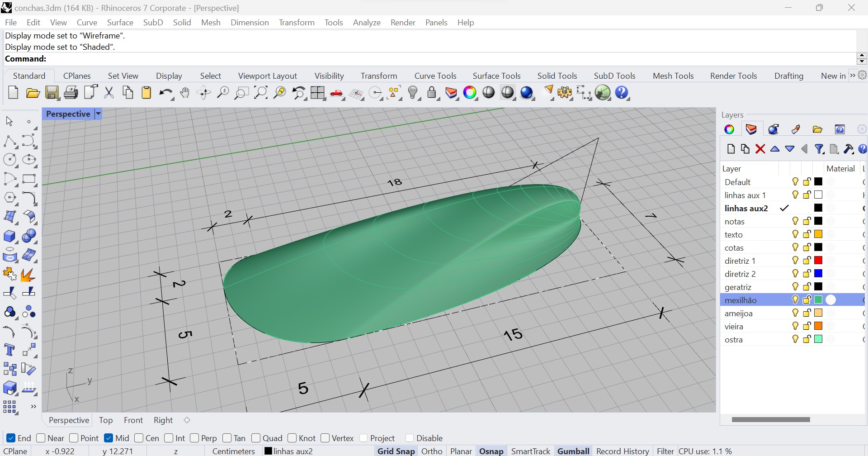The width and height of the screenshot is (868, 456).
Task: Enable the Quad osnap checkbox
Action: pyautogui.click(x=256, y=438)
